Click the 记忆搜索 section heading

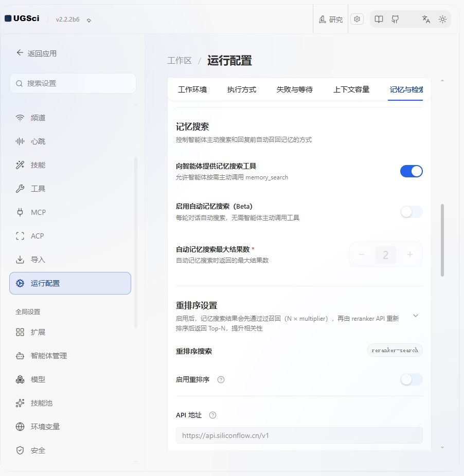[192, 127]
